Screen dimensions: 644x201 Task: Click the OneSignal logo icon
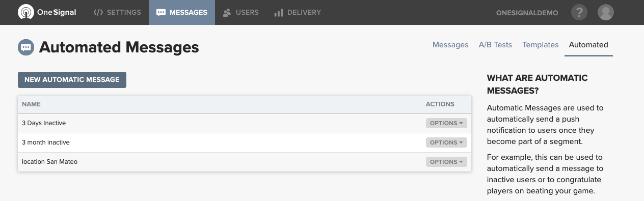coord(25,12)
